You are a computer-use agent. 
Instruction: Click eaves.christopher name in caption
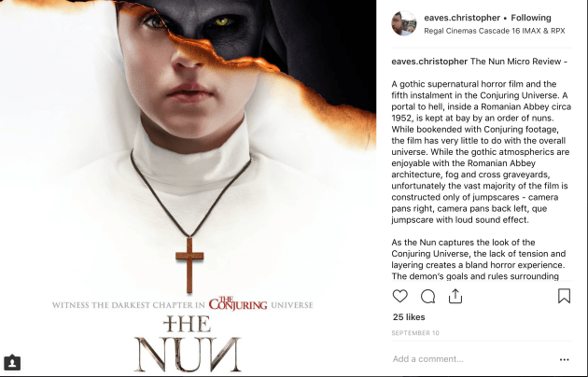pyautogui.click(x=429, y=62)
